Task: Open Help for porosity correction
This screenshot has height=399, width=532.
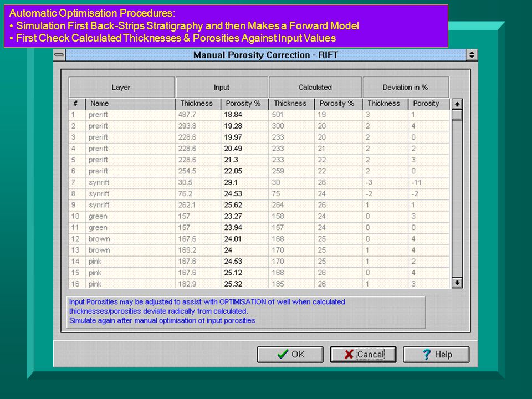Action: click(x=436, y=354)
